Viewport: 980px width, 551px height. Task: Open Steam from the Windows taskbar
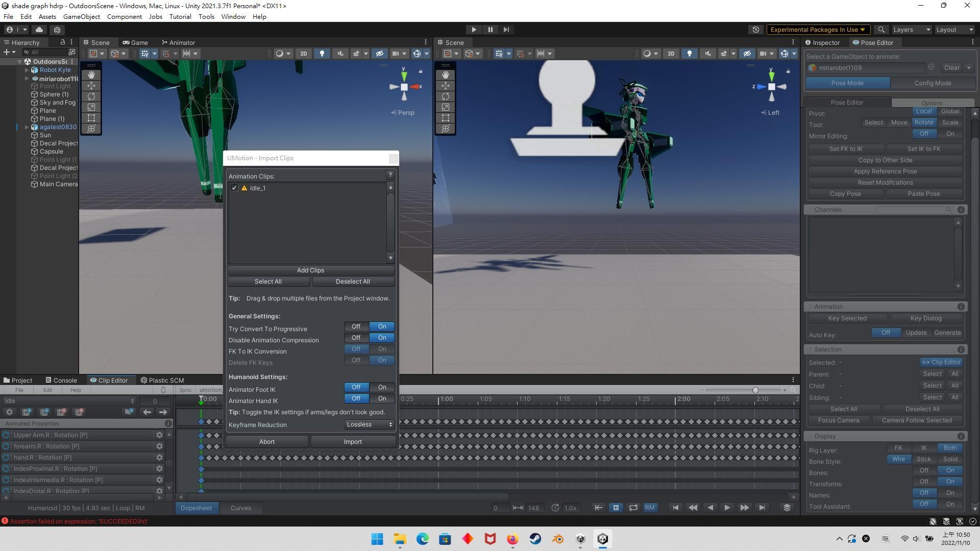(x=535, y=539)
